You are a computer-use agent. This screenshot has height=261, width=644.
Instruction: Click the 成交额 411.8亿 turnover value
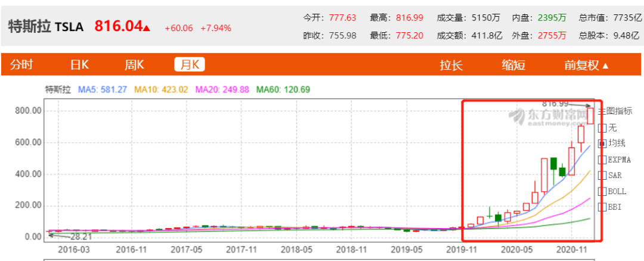point(470,36)
